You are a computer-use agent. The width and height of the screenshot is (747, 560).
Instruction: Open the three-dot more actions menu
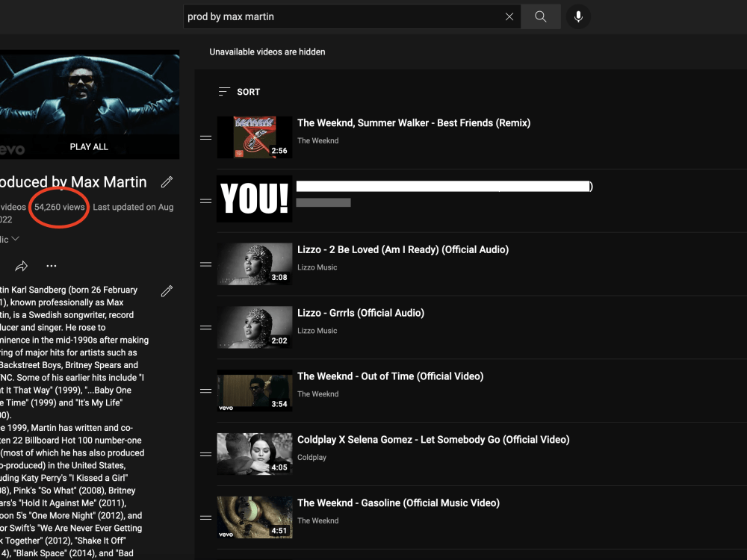pos(52,267)
